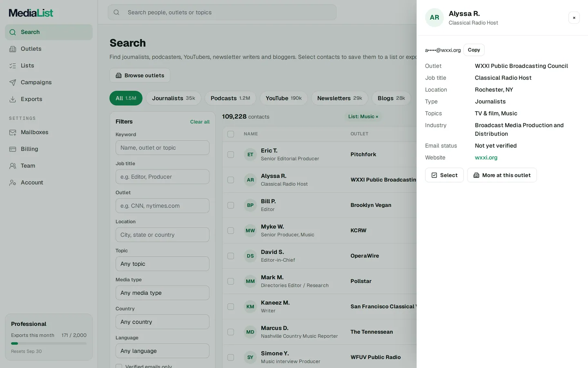Close the Alyssa R. detail panel

574,18
